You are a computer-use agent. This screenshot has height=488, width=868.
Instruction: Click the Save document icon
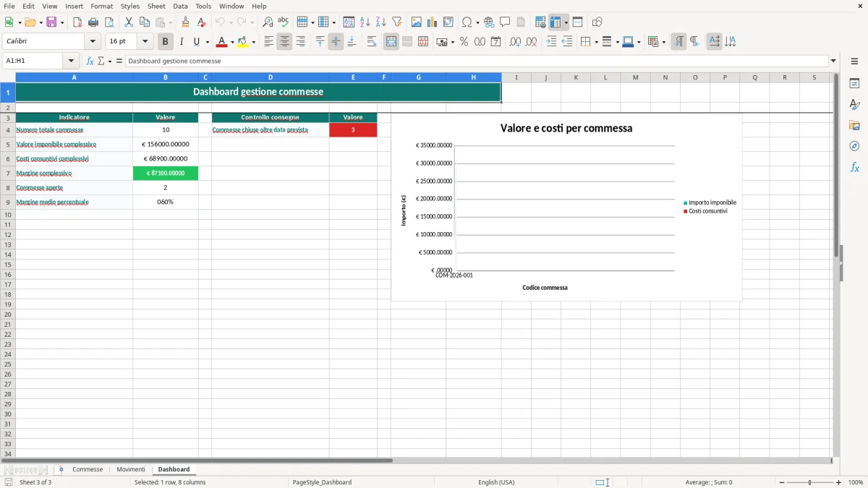pyautogui.click(x=51, y=22)
